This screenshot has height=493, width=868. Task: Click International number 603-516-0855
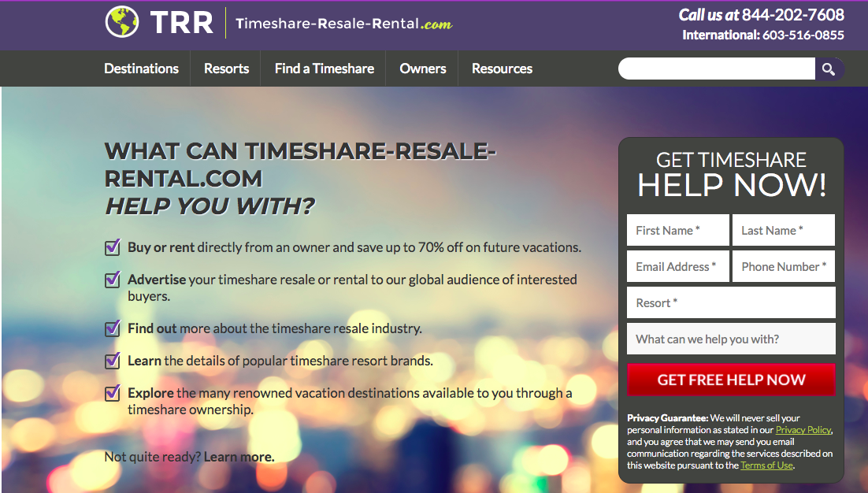tap(803, 35)
